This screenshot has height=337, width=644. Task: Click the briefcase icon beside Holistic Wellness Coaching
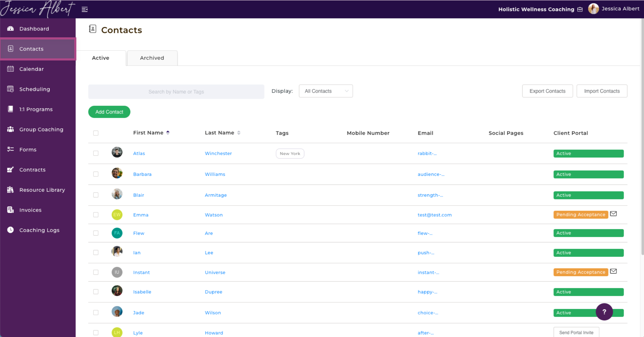tap(580, 9)
